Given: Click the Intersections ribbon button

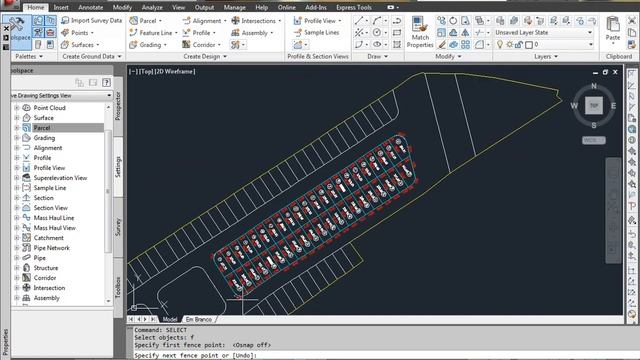Looking at the screenshot, I should click(256, 20).
